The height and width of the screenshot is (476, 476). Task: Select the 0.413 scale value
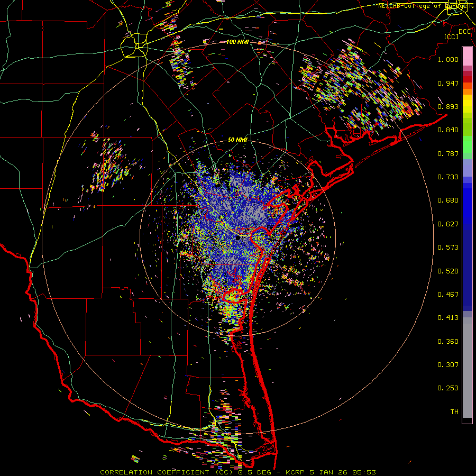coord(448,318)
